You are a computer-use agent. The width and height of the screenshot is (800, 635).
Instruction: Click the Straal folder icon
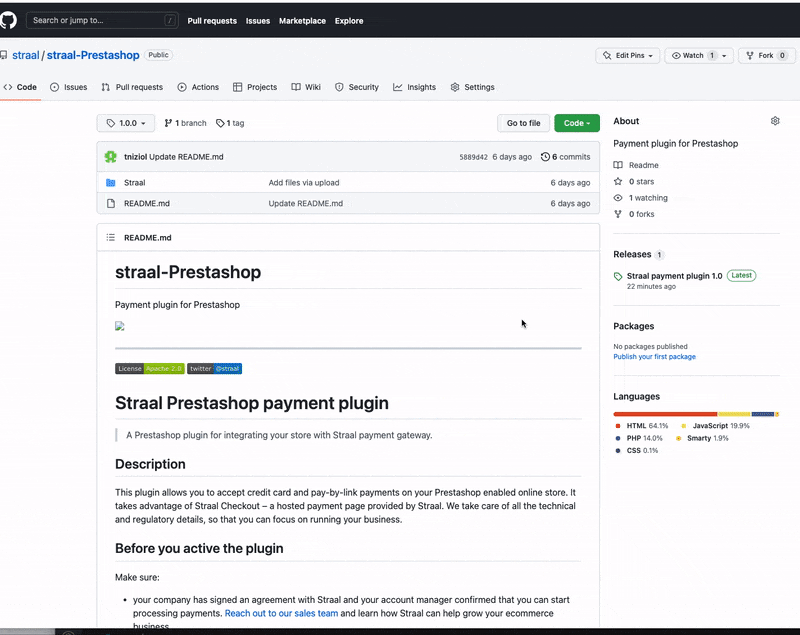111,183
